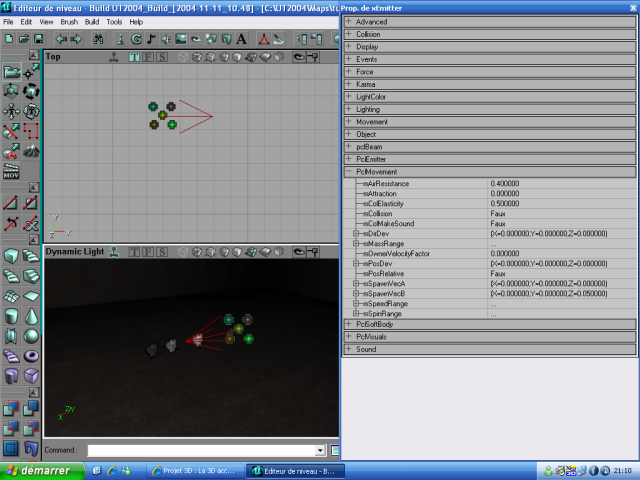Collapse the PclMovement property category

[x=348, y=171]
